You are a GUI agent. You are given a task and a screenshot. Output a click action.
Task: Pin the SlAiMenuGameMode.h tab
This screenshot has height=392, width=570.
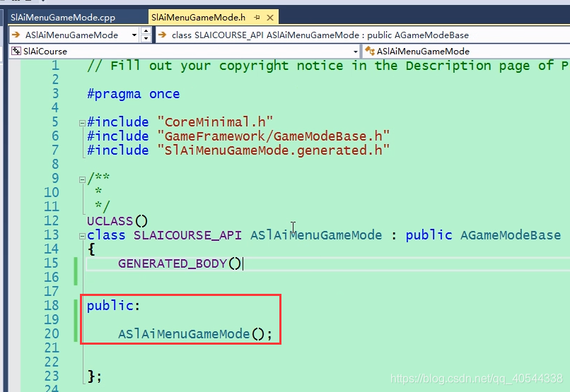pos(257,17)
